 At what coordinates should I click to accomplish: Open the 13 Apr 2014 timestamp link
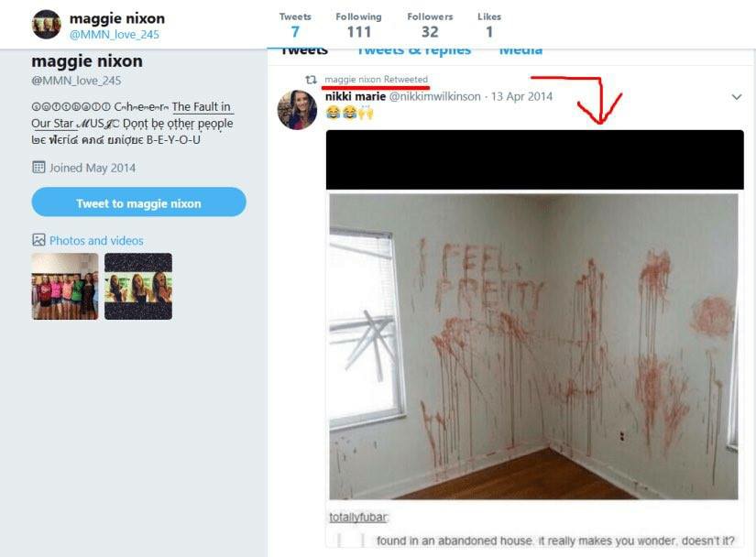[521, 96]
